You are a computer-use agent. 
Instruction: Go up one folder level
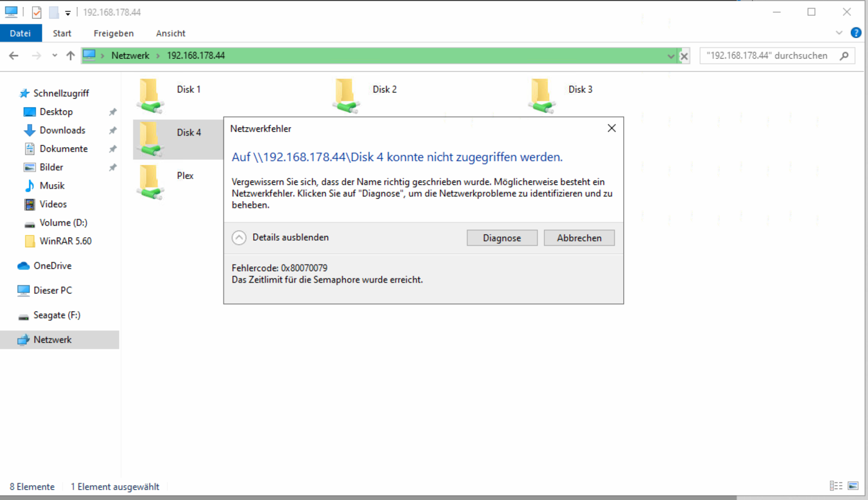pos(70,56)
